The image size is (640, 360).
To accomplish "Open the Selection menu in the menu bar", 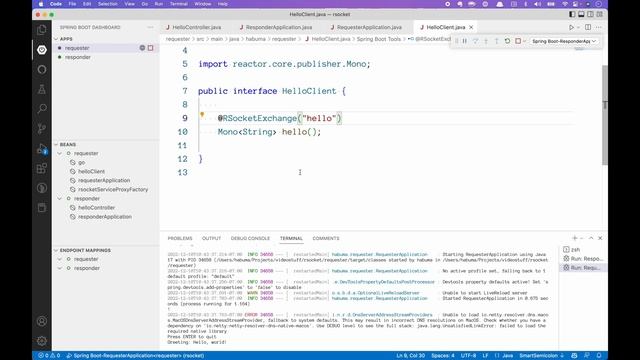I will [107, 4].
